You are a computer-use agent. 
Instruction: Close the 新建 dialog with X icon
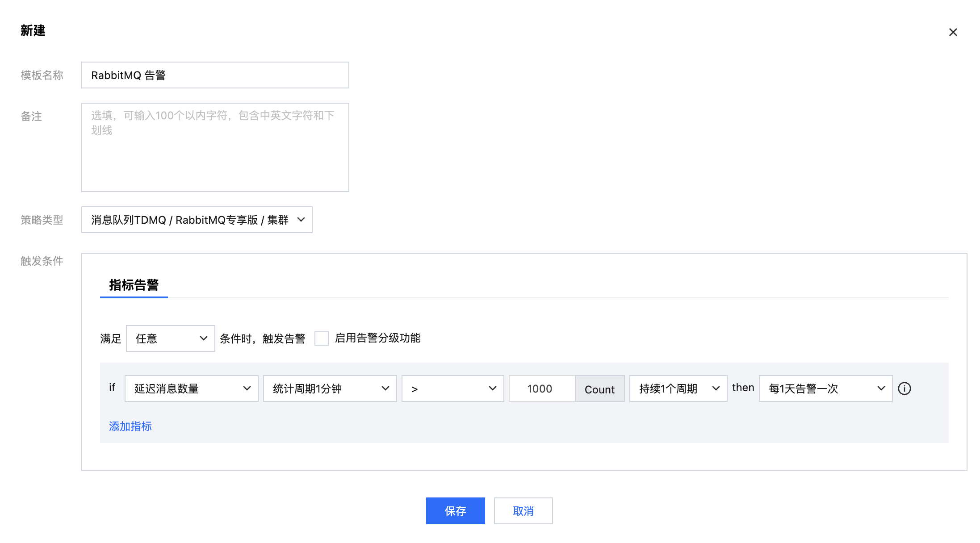coord(953,32)
